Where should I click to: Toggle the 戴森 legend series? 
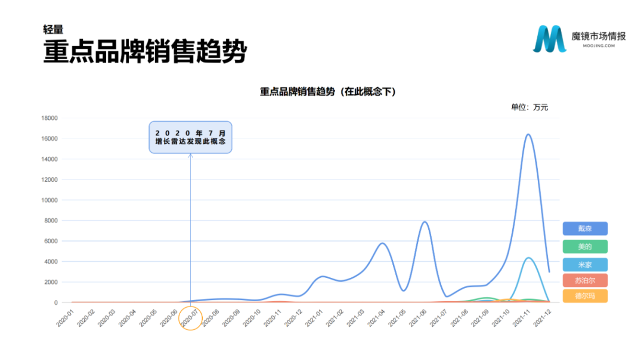(x=585, y=228)
